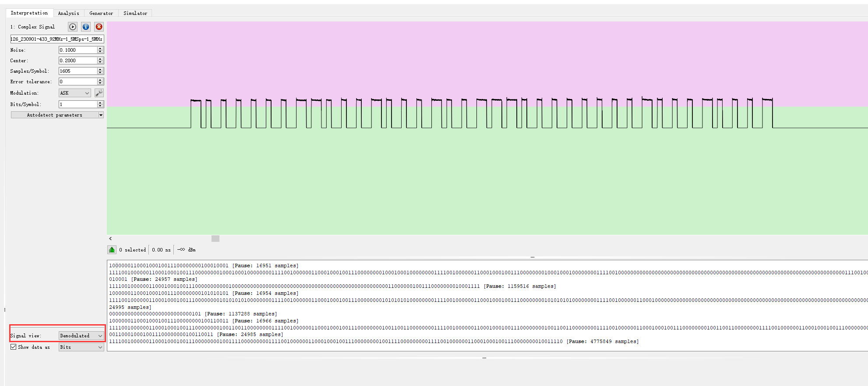The height and width of the screenshot is (386, 868).
Task: Switch to the Interpretation tab
Action: point(29,13)
